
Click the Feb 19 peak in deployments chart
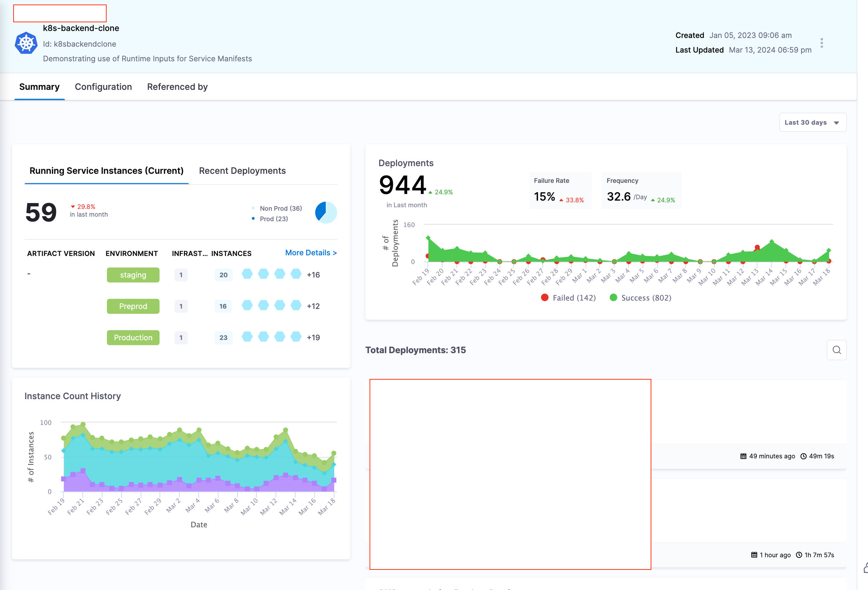pos(428,238)
